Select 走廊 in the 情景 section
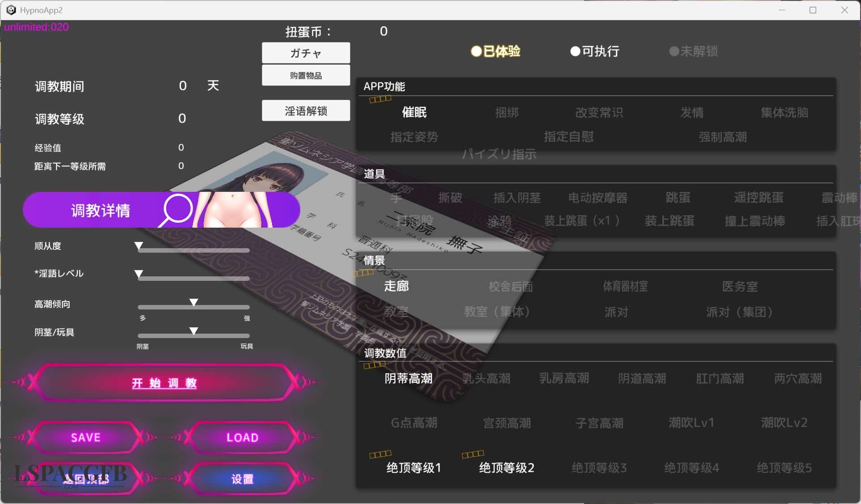This screenshot has height=504, width=861. point(396,286)
